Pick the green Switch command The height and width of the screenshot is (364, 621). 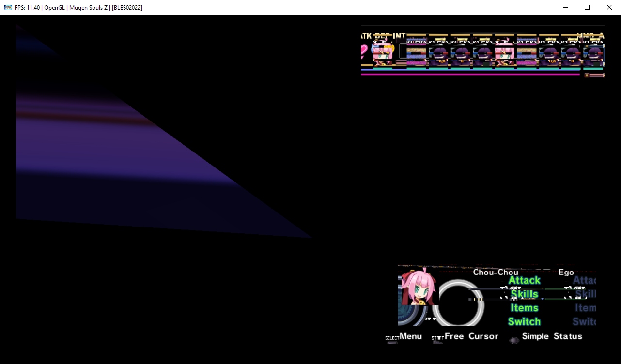(x=524, y=321)
